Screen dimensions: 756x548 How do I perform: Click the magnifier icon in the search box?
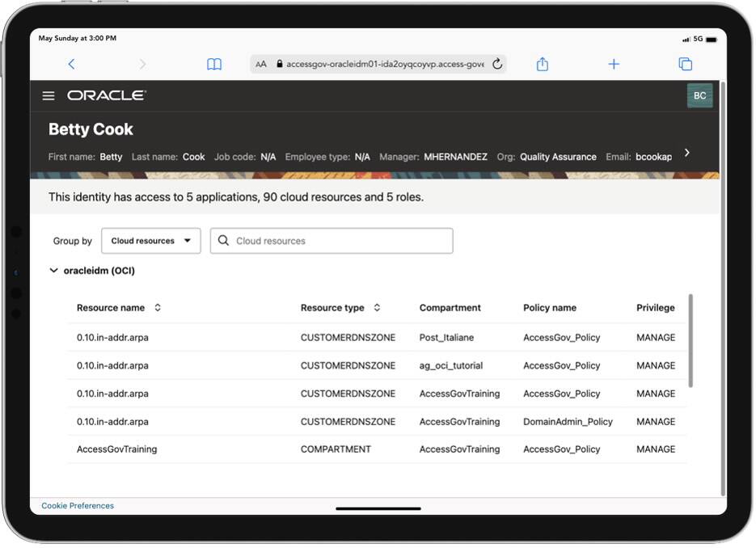click(x=223, y=240)
